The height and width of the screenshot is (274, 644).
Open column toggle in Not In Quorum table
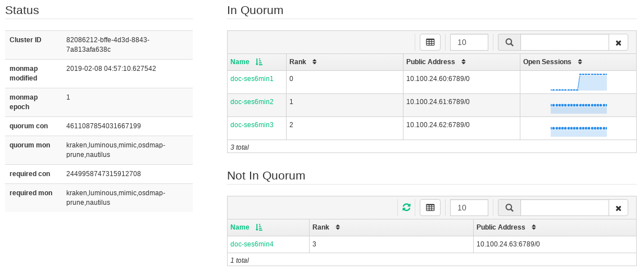pyautogui.click(x=430, y=208)
